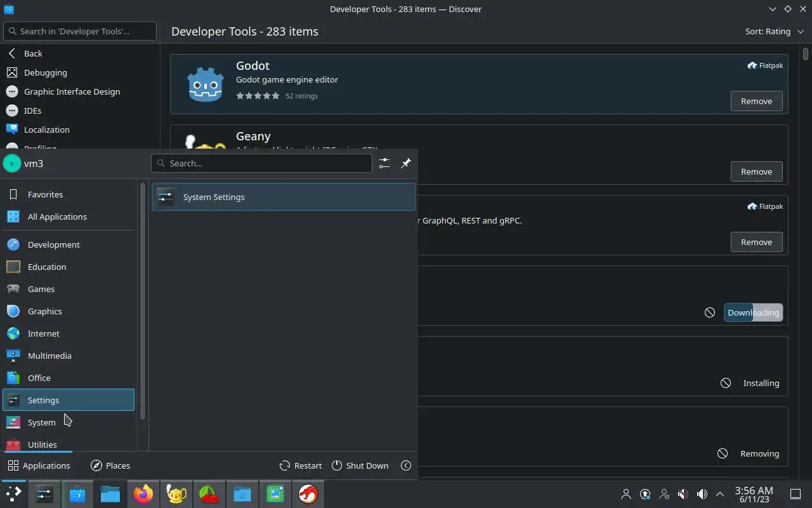Select the Education category

[69, 267]
